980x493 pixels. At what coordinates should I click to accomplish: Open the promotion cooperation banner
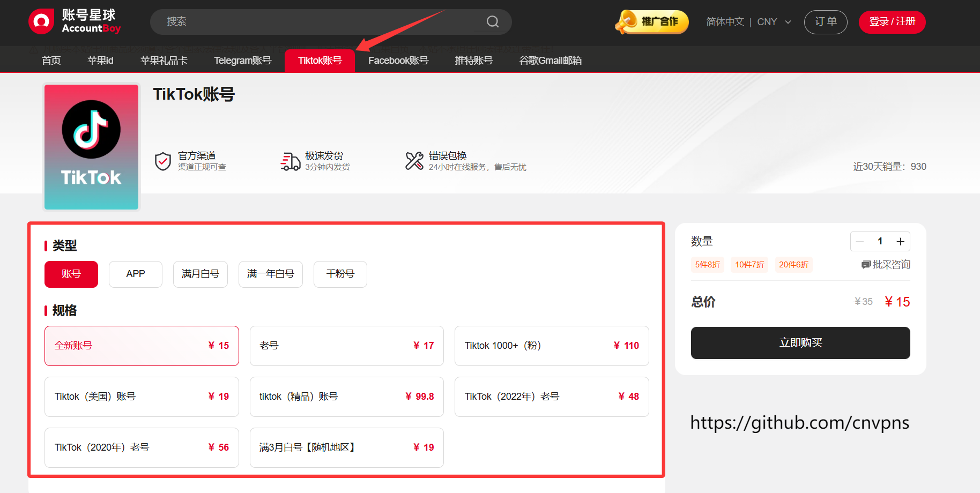(651, 22)
